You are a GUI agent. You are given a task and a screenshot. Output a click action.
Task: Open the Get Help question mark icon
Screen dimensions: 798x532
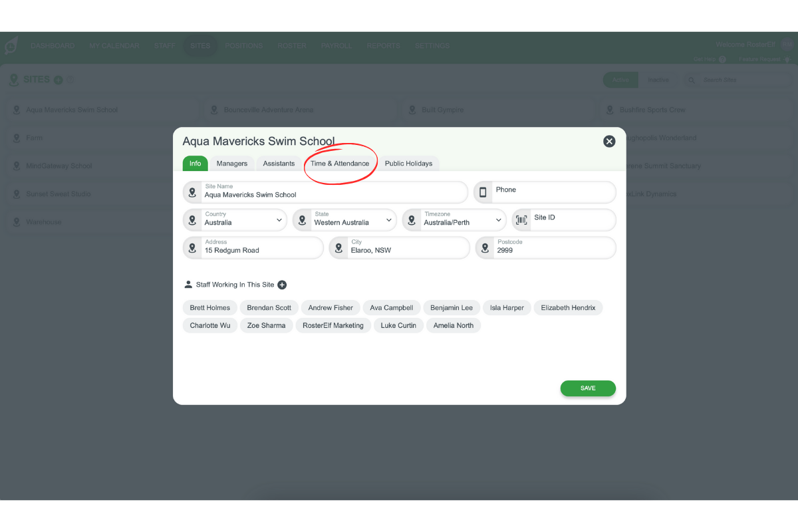[722, 59]
